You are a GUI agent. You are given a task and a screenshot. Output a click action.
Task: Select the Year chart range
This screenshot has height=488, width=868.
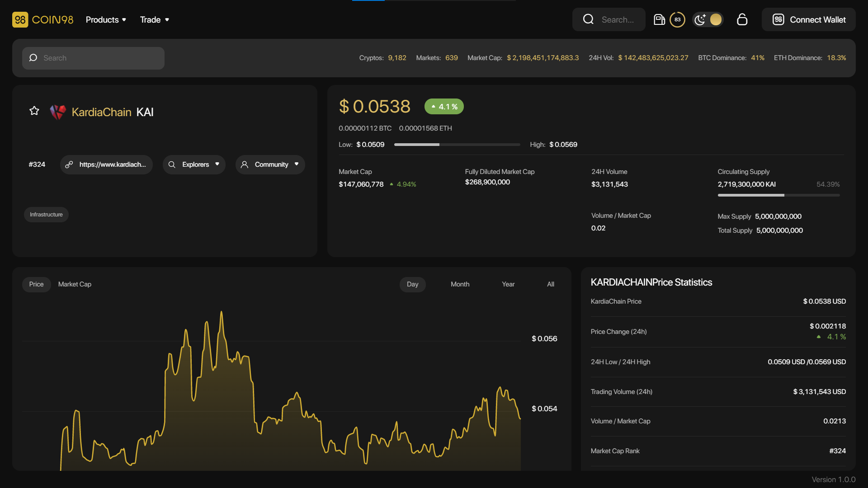coord(508,284)
